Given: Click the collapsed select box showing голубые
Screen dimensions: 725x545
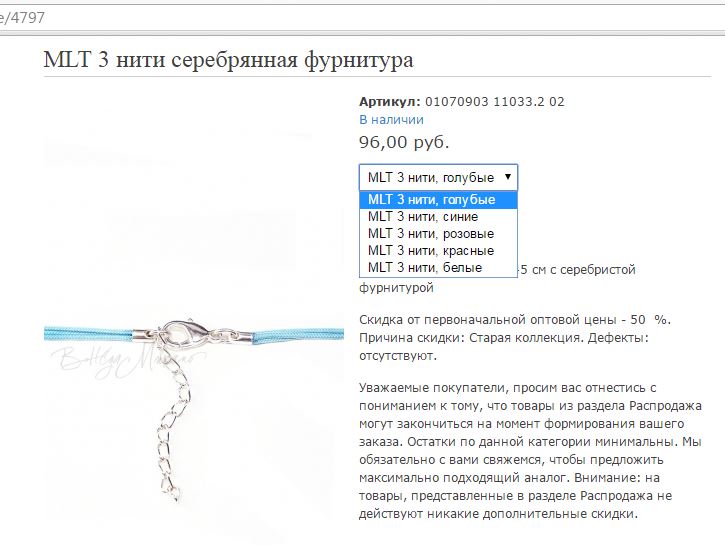Looking at the screenshot, I should pos(438,177).
